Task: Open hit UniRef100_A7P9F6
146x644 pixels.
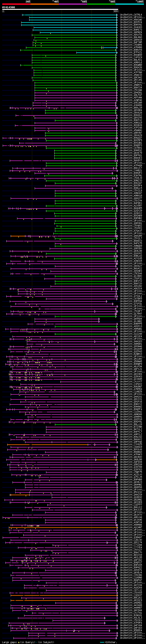Action: coord(131,623)
